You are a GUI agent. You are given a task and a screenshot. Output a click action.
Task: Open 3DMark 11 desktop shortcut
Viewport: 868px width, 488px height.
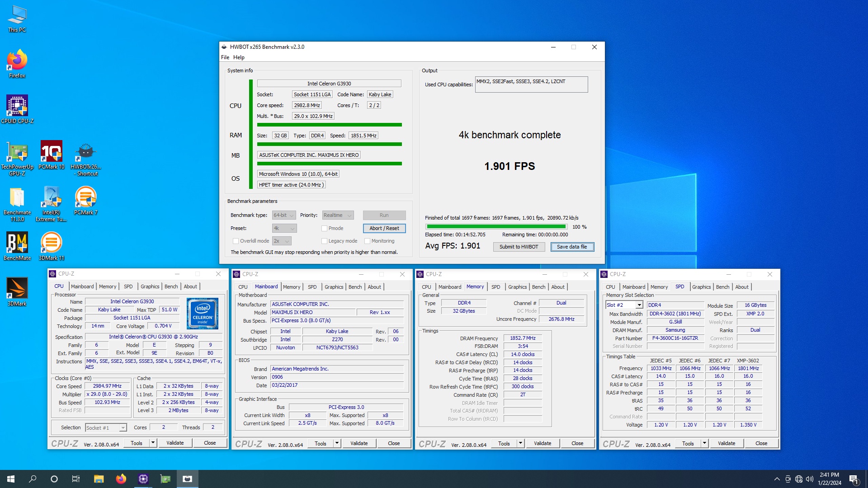point(51,246)
